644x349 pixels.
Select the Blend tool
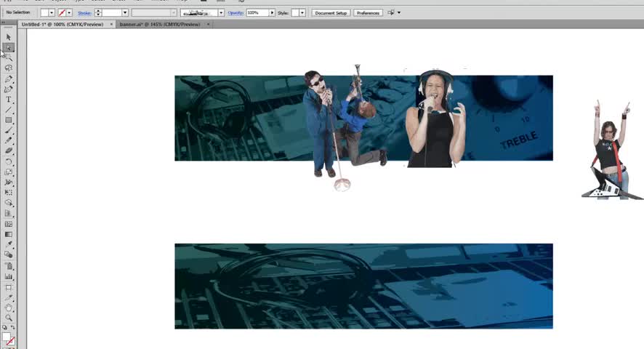click(9, 255)
